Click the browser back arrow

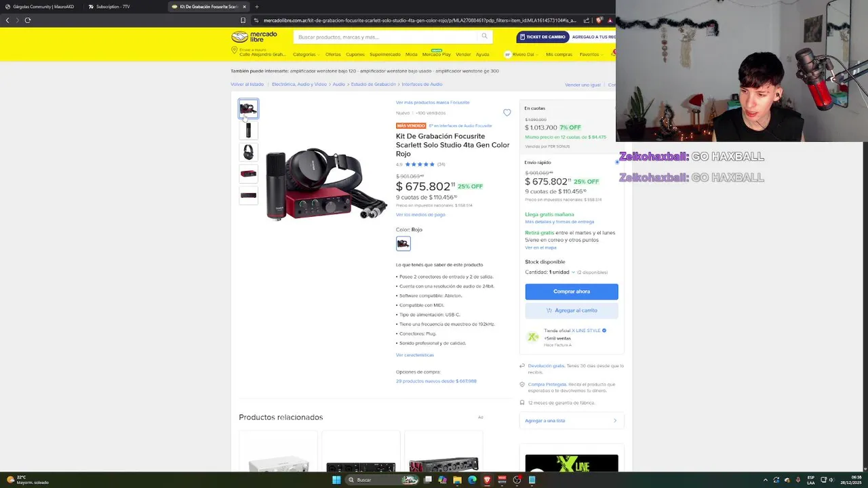7,20
